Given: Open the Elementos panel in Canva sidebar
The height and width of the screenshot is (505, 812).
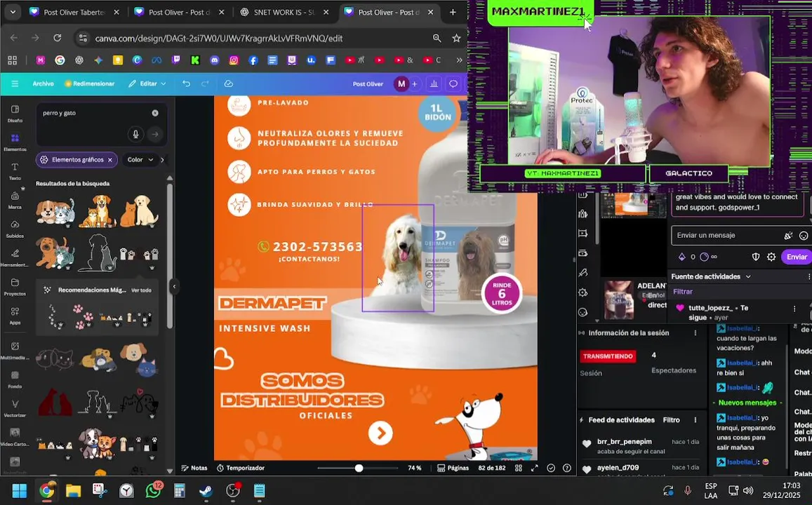Looking at the screenshot, I should (x=15, y=142).
